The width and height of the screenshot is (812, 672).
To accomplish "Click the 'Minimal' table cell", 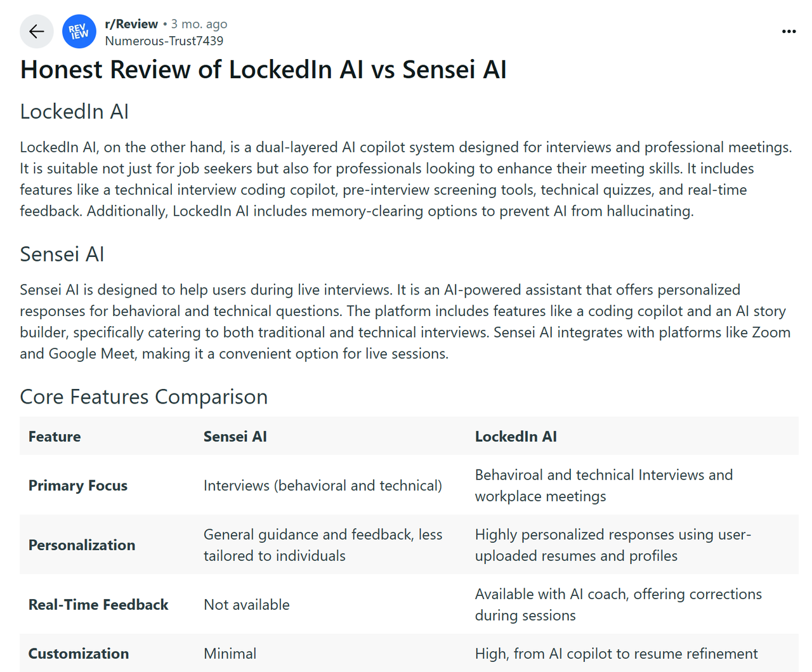I will coord(230,654).
